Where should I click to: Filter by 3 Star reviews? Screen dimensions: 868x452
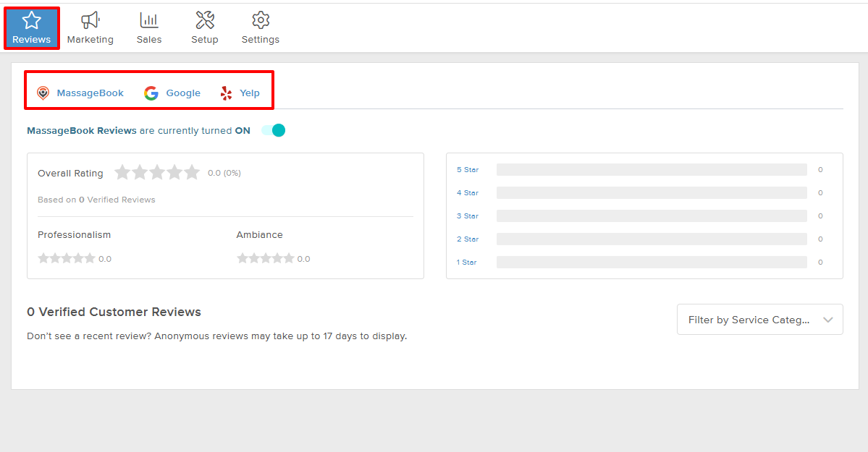click(x=468, y=216)
